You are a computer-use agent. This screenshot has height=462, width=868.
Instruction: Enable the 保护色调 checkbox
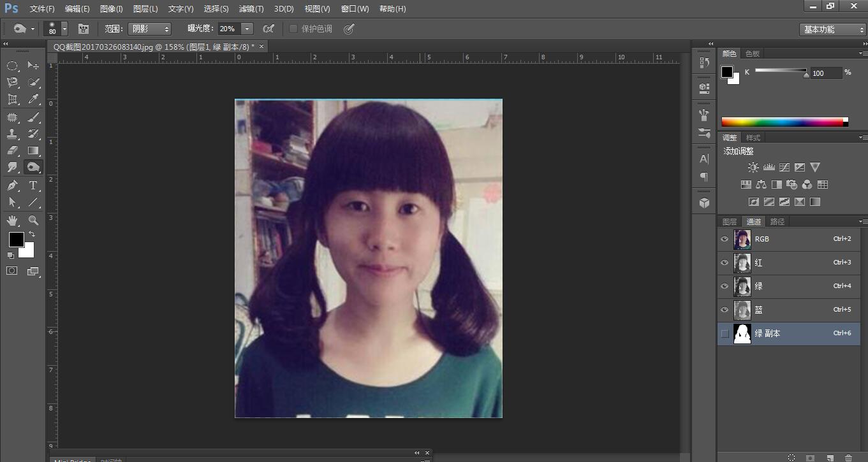[x=293, y=29]
